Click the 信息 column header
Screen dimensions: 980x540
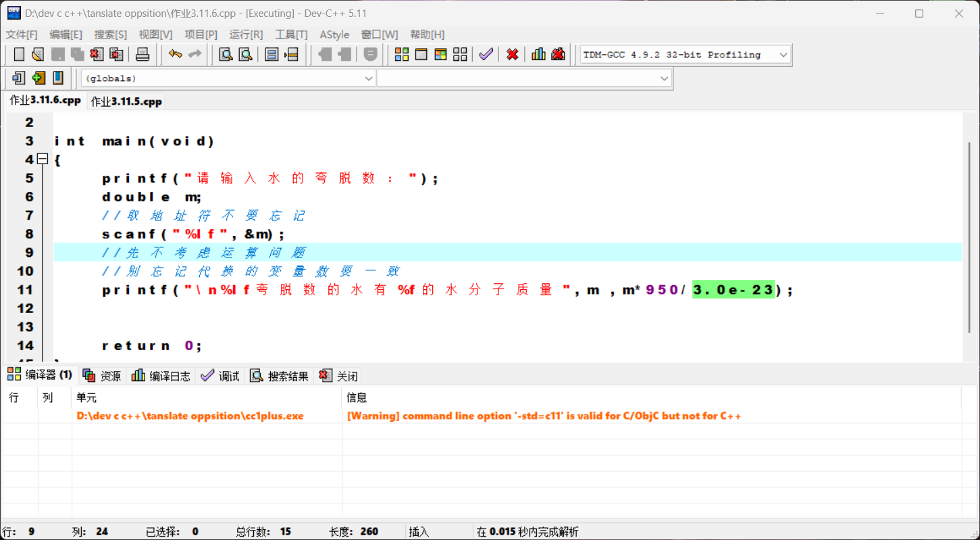tap(652, 397)
